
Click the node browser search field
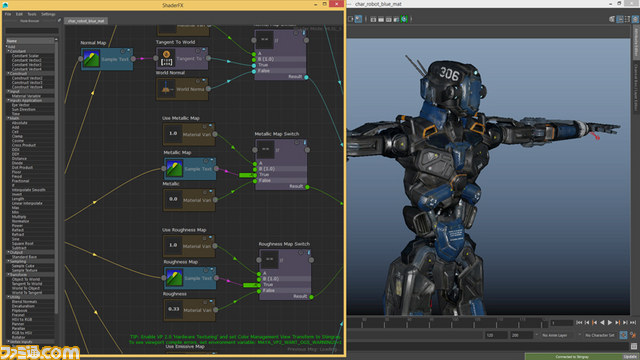point(32,31)
